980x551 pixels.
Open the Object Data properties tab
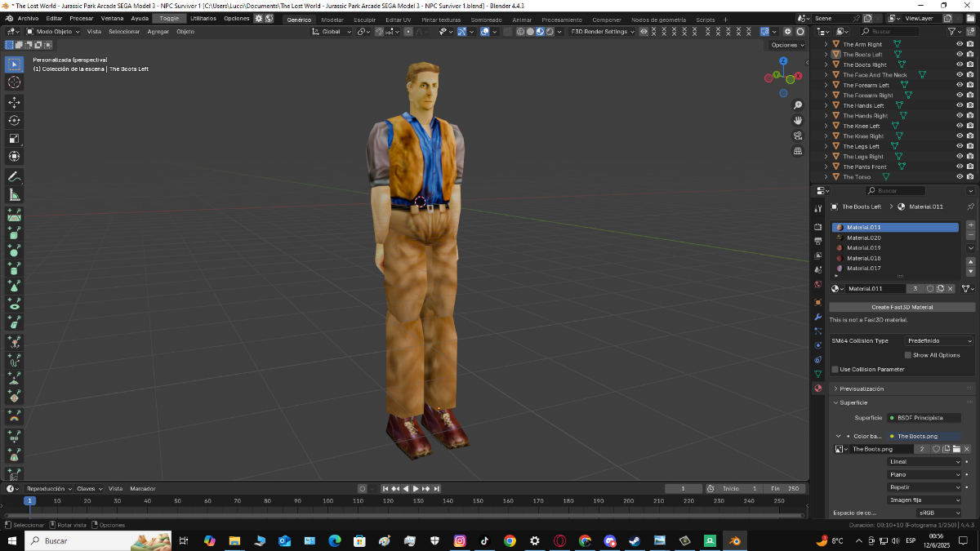click(817, 374)
